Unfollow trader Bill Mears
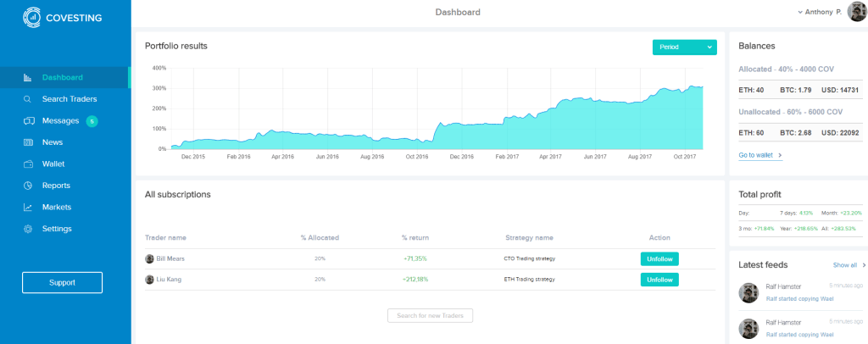 (x=659, y=258)
